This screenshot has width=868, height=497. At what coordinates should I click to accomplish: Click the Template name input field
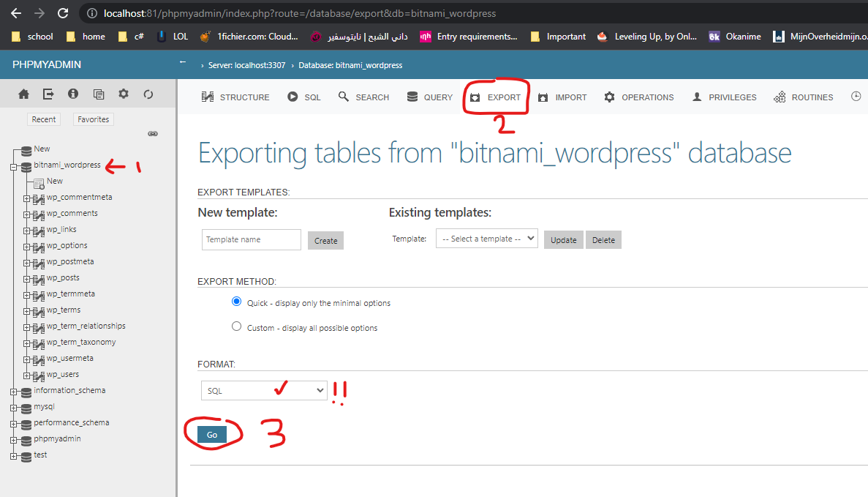click(x=252, y=239)
